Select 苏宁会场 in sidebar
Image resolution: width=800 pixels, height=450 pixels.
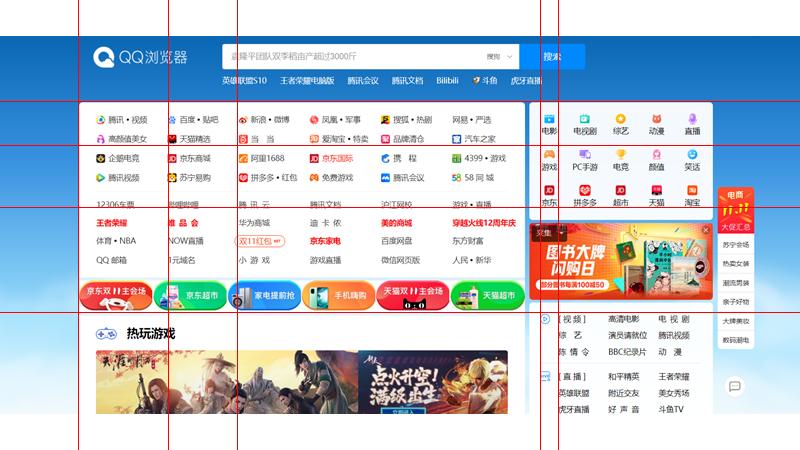736,245
